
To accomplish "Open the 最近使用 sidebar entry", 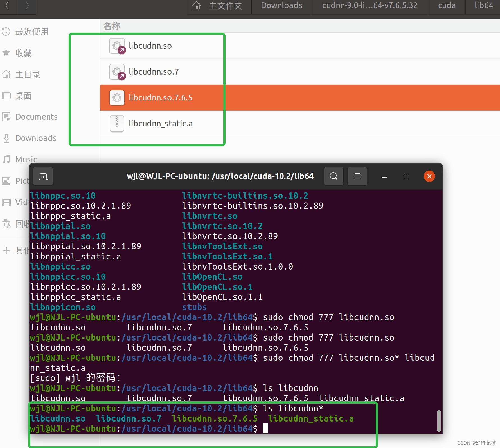I will coord(31,32).
